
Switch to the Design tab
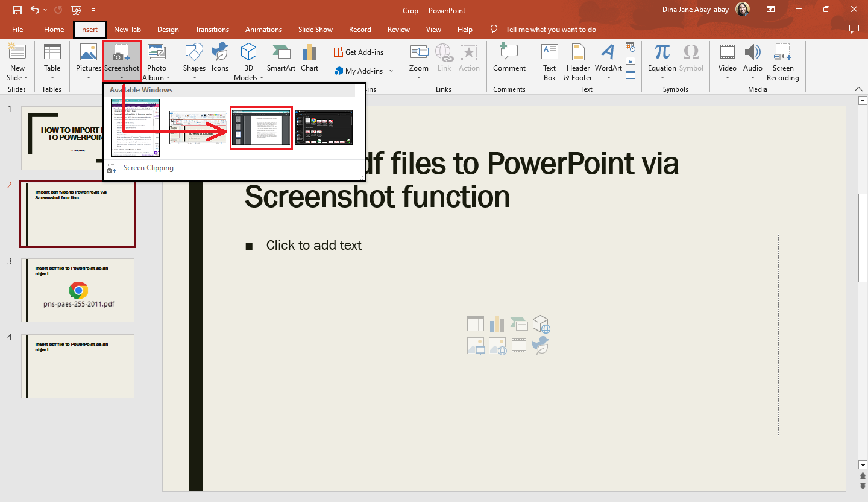click(168, 29)
